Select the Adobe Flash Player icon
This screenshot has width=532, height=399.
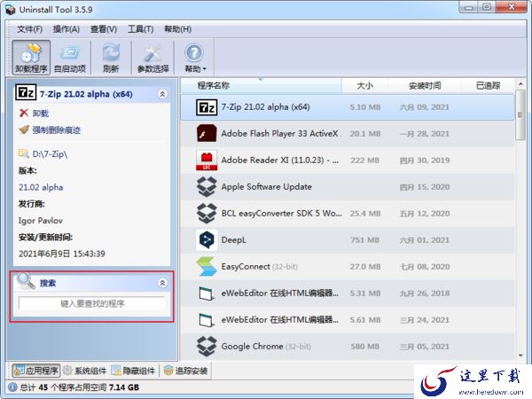[207, 133]
